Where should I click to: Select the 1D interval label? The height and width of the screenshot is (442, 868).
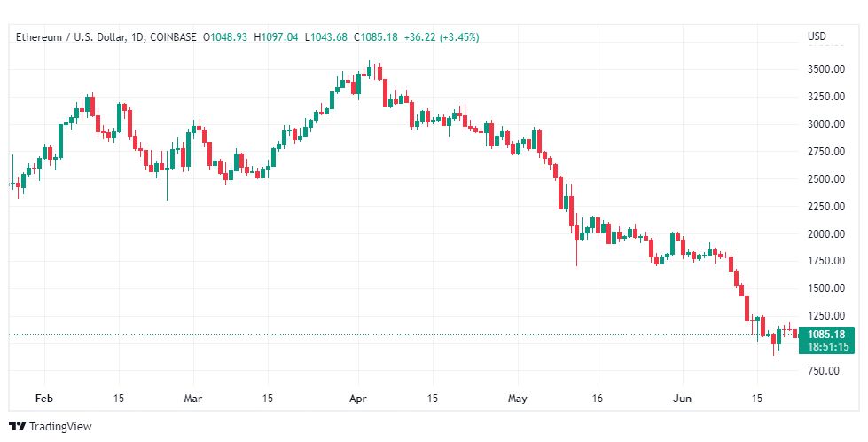138,37
